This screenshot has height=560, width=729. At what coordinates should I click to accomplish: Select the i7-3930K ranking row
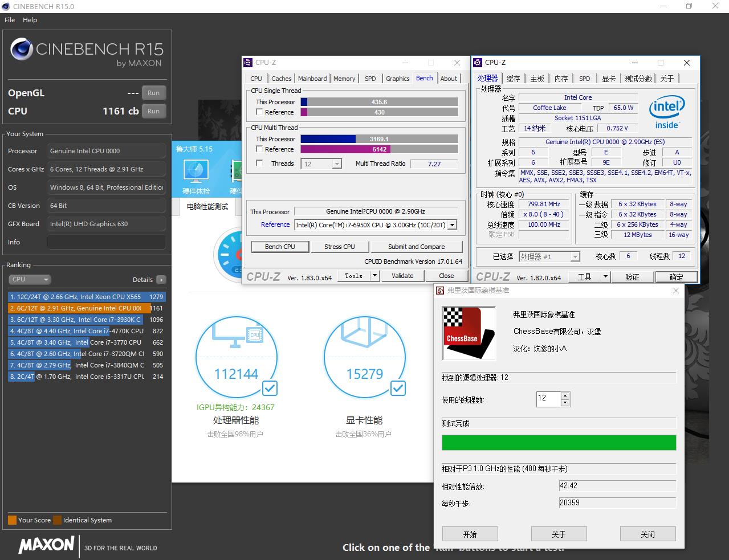86,320
